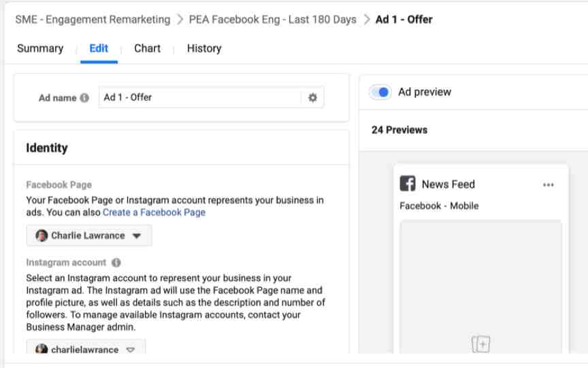Click the News Feed title text
Image resolution: width=588 pixels, height=368 pixels.
pyautogui.click(x=448, y=184)
